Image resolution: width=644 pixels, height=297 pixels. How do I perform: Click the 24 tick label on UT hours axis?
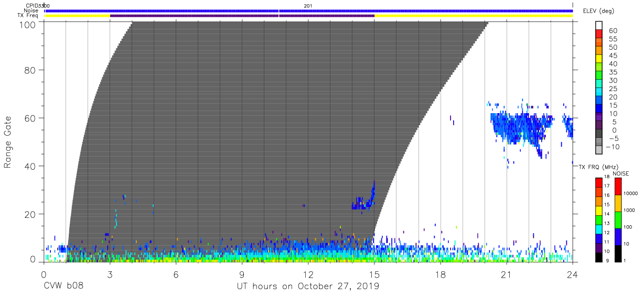pyautogui.click(x=573, y=274)
